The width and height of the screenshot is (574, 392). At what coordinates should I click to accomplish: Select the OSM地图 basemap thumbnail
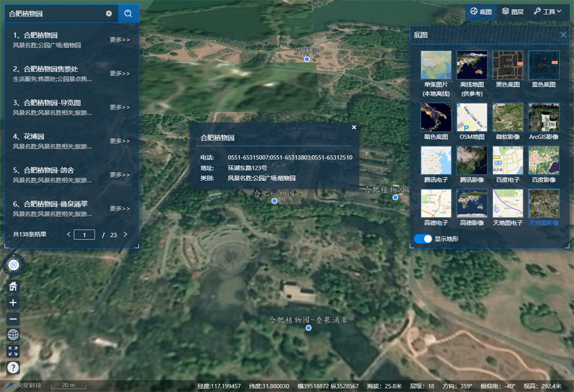pyautogui.click(x=472, y=122)
